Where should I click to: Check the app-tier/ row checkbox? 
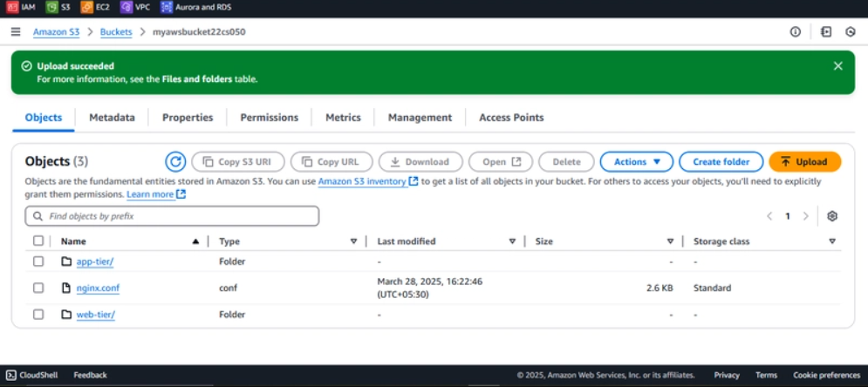tap(38, 261)
